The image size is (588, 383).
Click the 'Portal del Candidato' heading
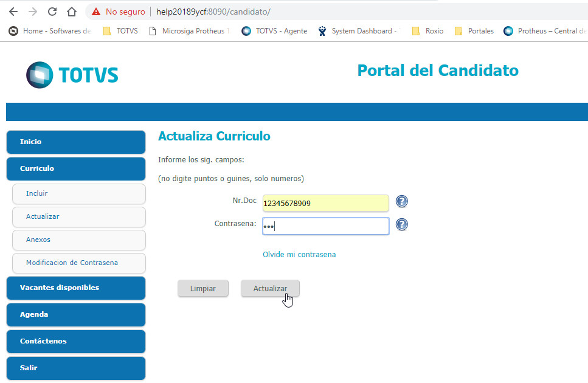click(x=438, y=71)
